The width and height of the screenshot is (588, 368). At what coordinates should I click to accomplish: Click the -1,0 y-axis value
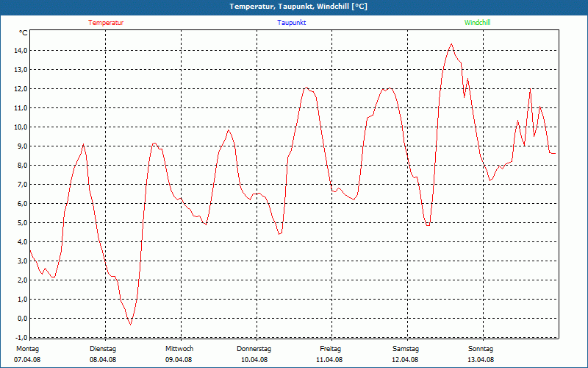point(21,337)
